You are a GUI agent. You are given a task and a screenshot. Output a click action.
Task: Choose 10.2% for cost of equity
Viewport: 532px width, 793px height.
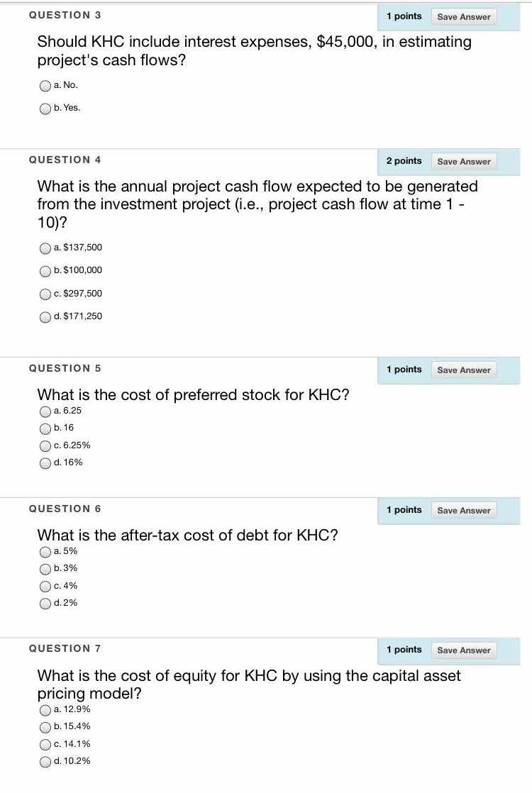click(45, 761)
